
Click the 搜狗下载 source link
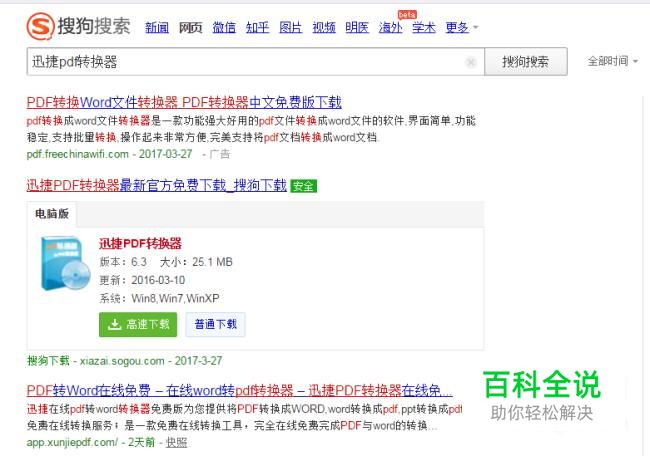tap(48, 361)
